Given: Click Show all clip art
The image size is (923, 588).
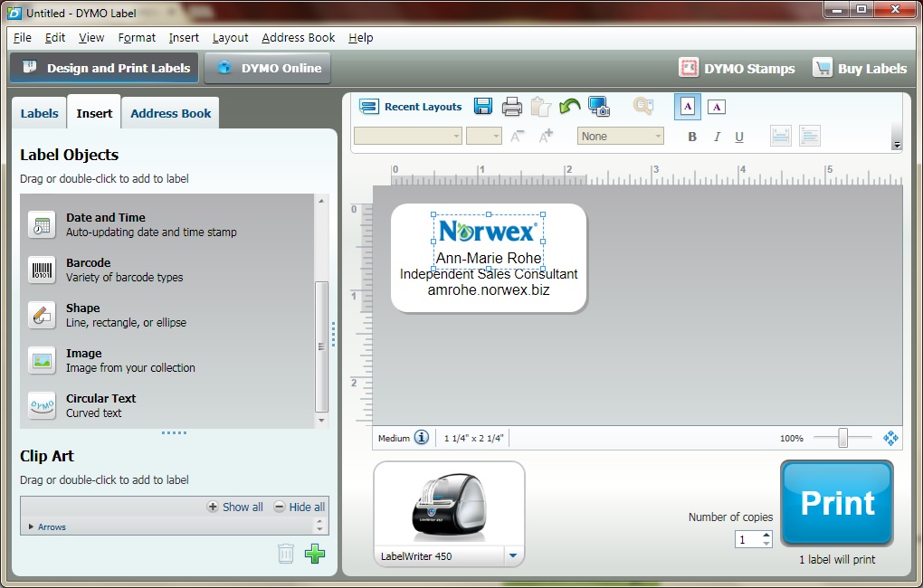Looking at the screenshot, I should (x=235, y=507).
